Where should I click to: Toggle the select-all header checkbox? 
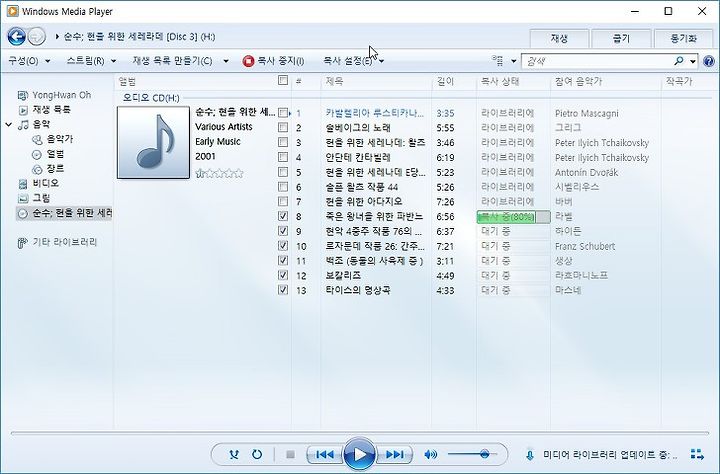tap(283, 80)
